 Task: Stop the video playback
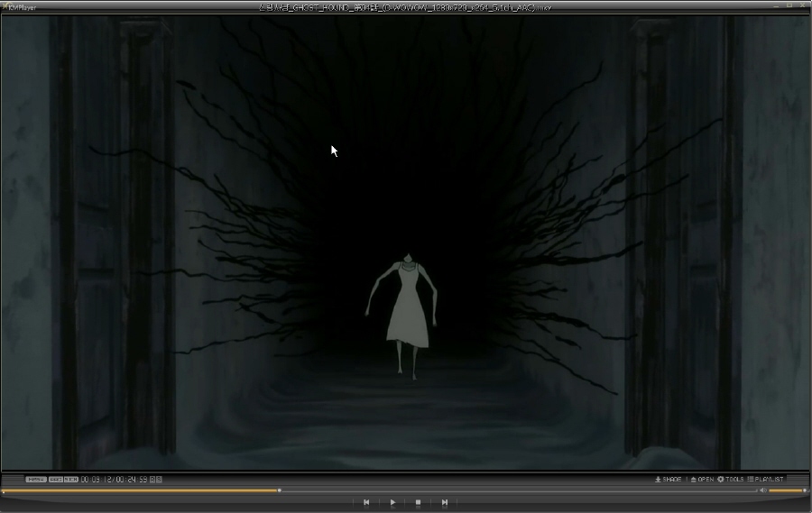[419, 502]
